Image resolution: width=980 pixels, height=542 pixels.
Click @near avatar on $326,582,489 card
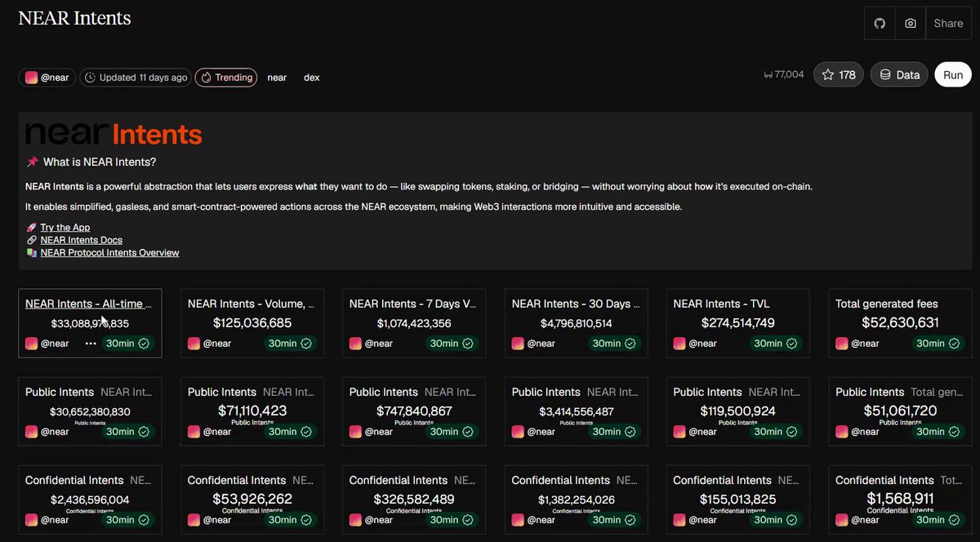[x=355, y=520]
